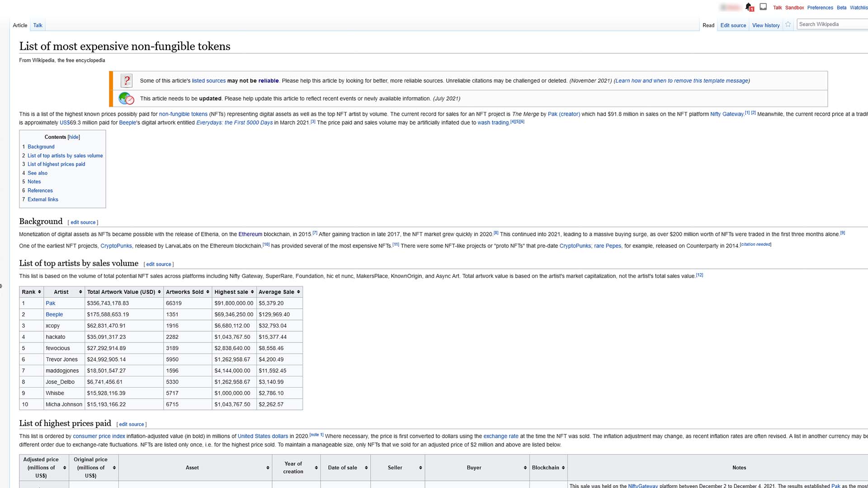The image size is (868, 488).
Task: Jump to References in contents
Action: point(40,191)
